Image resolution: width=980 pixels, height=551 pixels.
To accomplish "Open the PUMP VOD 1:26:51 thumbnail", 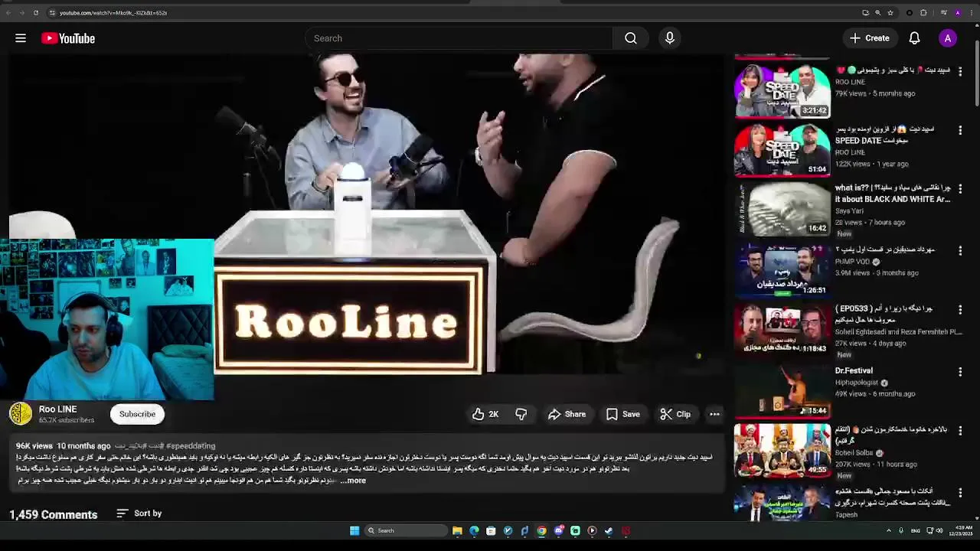I will click(x=782, y=270).
